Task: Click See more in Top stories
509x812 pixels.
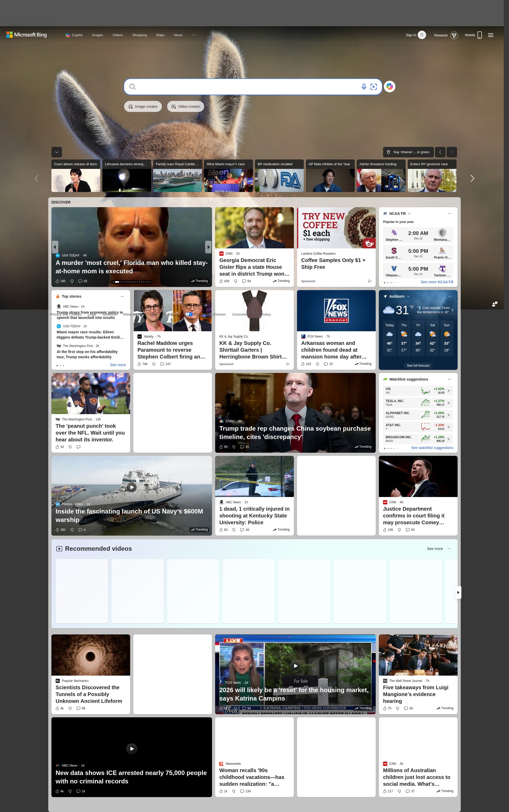Action: pyautogui.click(x=118, y=365)
